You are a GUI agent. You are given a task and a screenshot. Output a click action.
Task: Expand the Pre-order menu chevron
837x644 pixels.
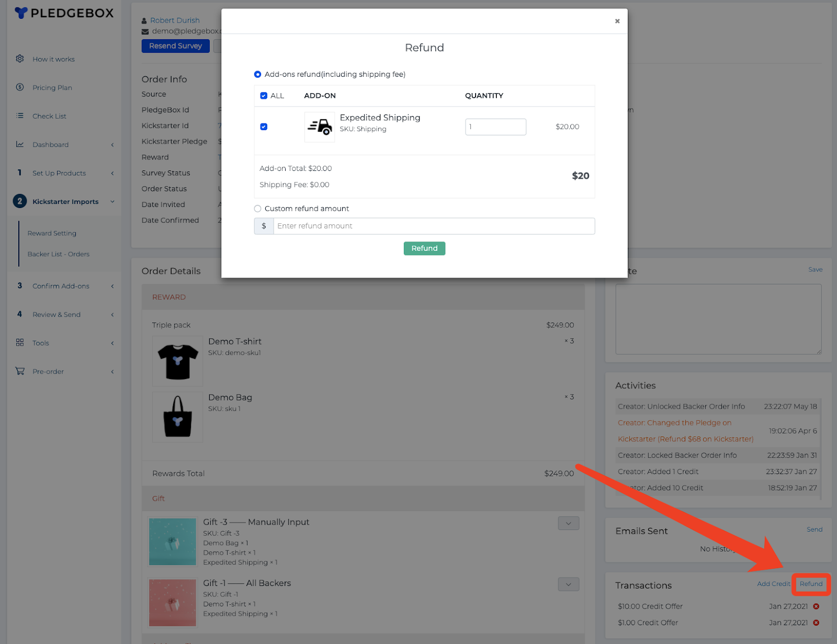coord(112,372)
